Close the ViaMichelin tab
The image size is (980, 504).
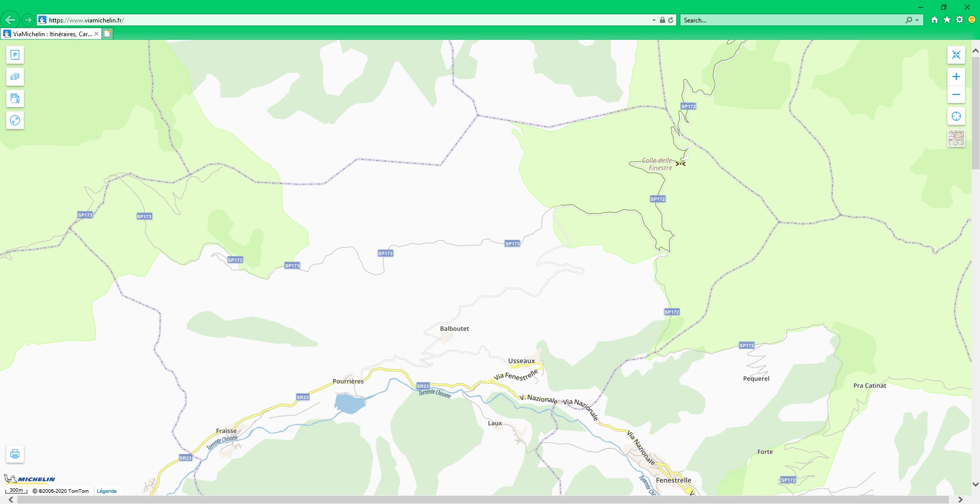tap(96, 34)
